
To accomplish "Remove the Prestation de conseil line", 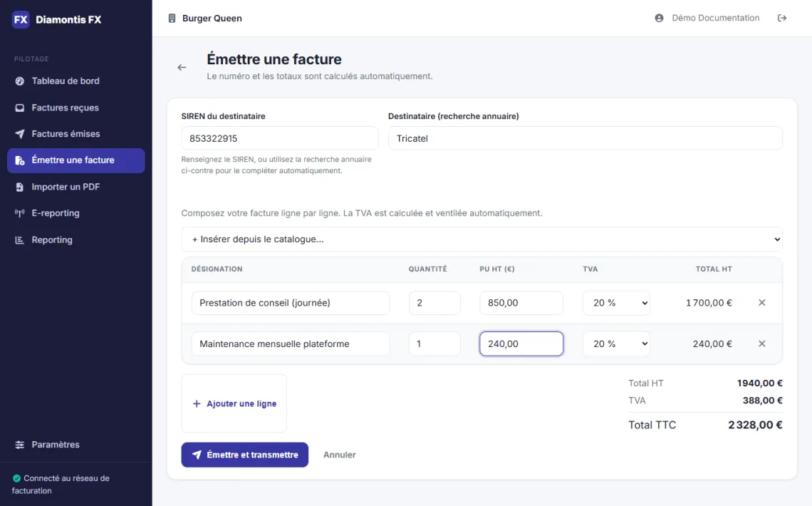I will pos(761,302).
